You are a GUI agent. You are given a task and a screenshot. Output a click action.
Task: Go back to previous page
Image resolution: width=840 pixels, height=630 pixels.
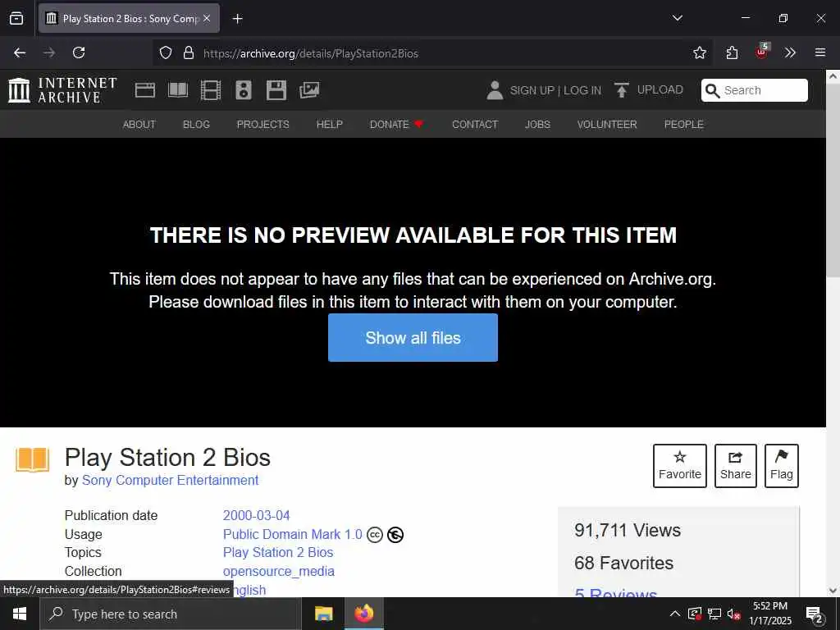(20, 52)
